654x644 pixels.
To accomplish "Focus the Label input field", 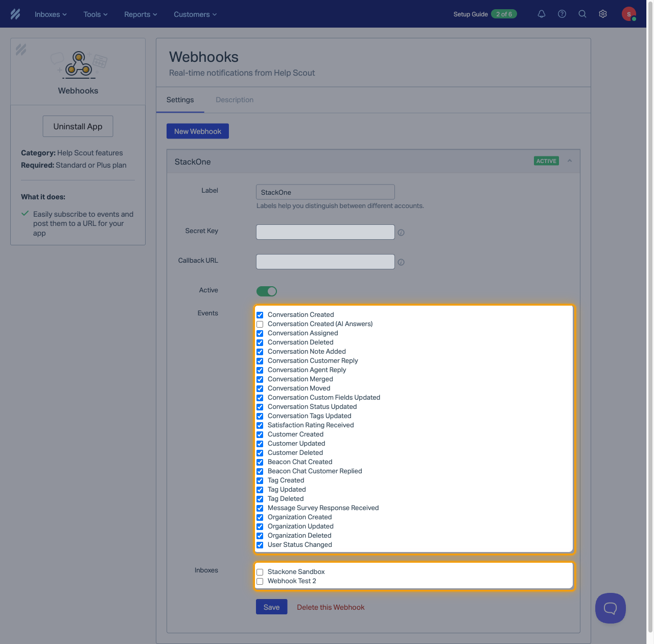I will 325,192.
